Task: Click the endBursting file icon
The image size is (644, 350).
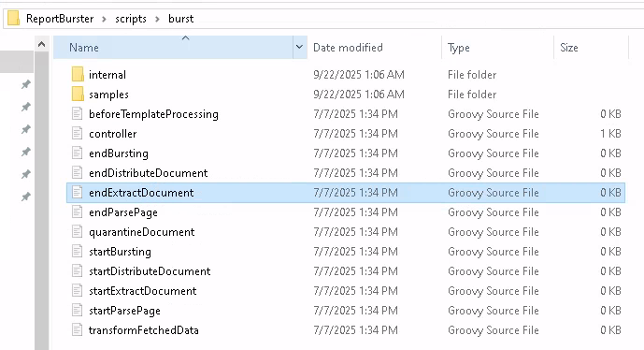Action: click(x=78, y=153)
